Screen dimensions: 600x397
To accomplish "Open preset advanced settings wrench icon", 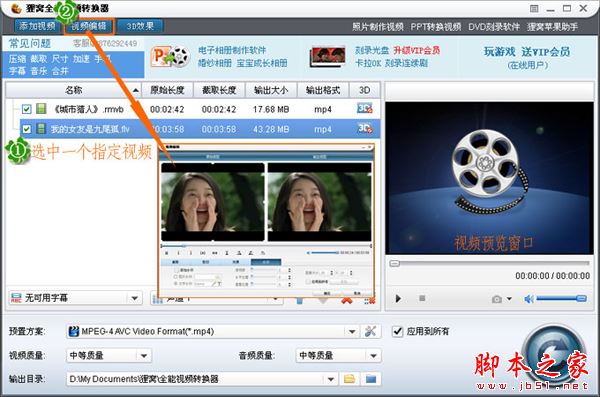I will (x=370, y=332).
